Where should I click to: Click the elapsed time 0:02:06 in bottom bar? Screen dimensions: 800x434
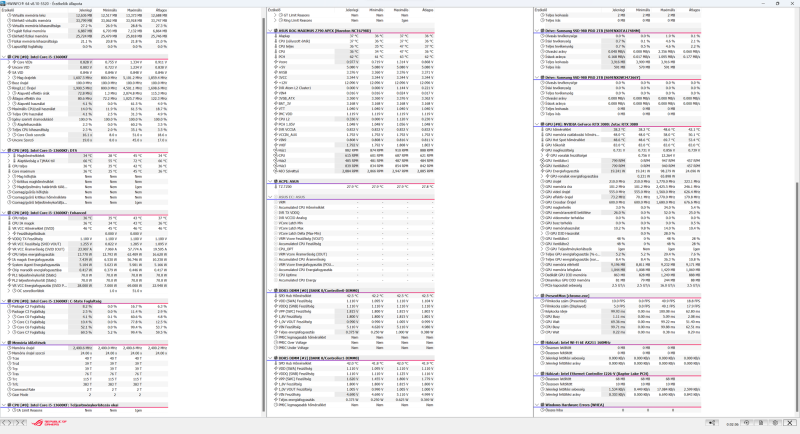pos(732,423)
